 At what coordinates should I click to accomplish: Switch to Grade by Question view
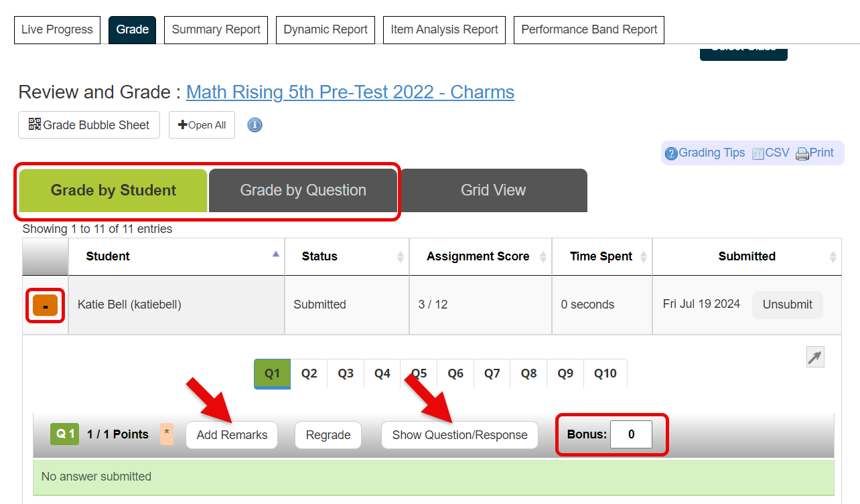coord(303,191)
